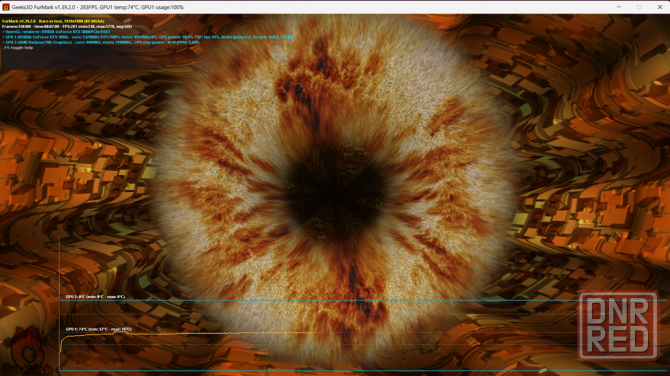The image size is (670, 376).
Task: Click the blue baseline under GPU 2 graph
Action: 363,300
